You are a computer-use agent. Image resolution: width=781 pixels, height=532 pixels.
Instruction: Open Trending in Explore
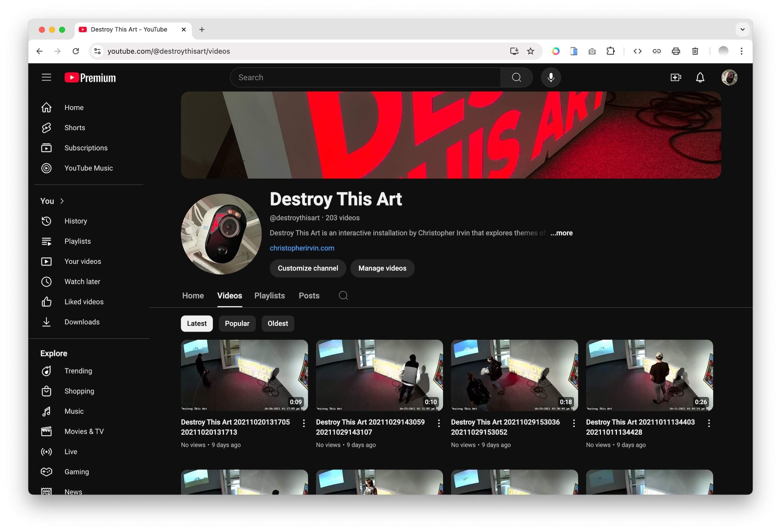click(x=89, y=371)
